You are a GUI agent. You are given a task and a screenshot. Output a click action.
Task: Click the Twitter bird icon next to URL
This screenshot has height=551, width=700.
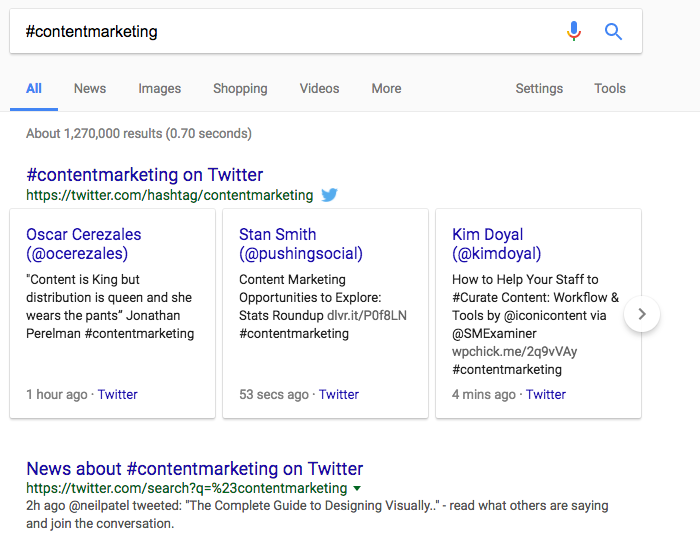click(x=329, y=195)
